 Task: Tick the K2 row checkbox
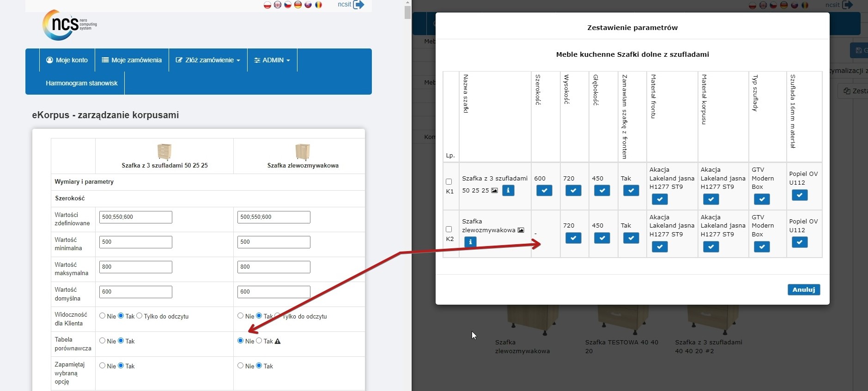(x=449, y=229)
